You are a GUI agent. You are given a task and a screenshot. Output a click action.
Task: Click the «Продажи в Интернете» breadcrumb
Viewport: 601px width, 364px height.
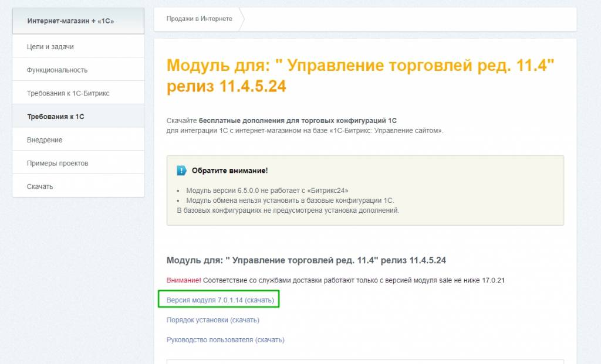coord(200,19)
